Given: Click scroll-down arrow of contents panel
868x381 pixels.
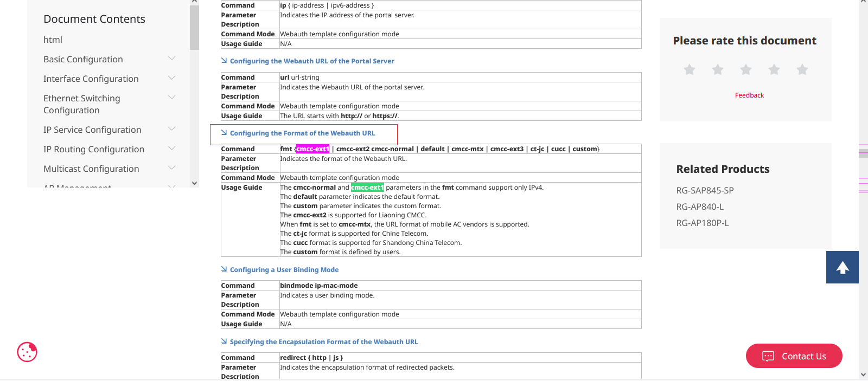Looking at the screenshot, I should (x=194, y=183).
